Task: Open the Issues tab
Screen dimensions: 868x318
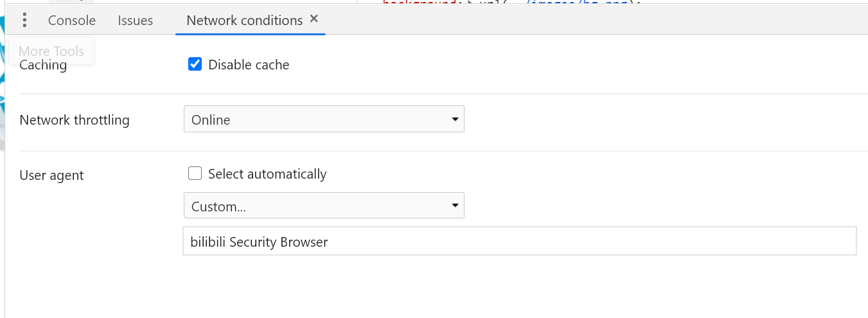Action: [136, 21]
